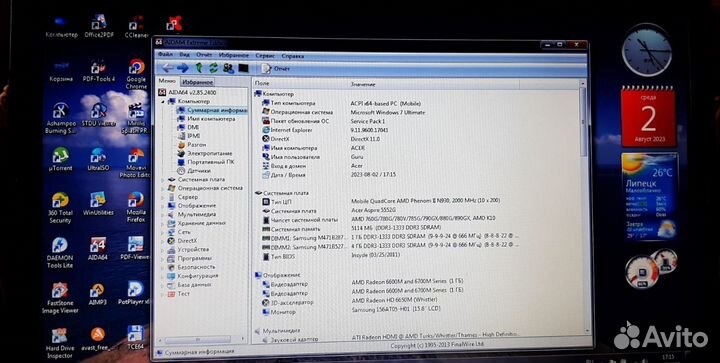Image resolution: width=720 pixels, height=363 pixels.
Task: Select the Безопасность node in the tree
Action: tap(191, 267)
